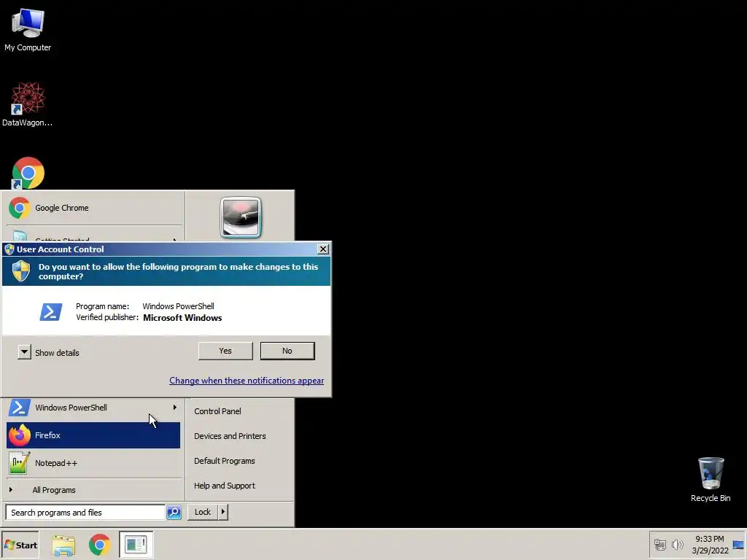Click the PowerShell icon in Start menu

tap(20, 408)
